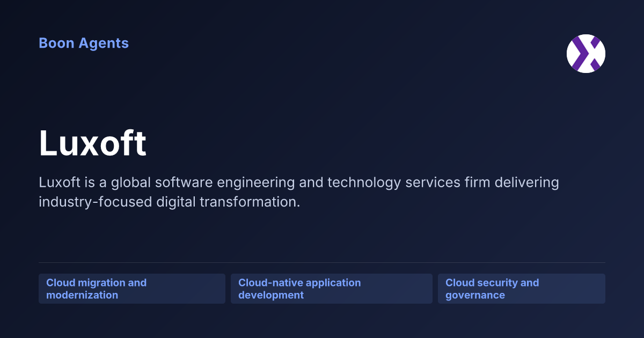Select the Cloud-native application development tag

[332, 289]
